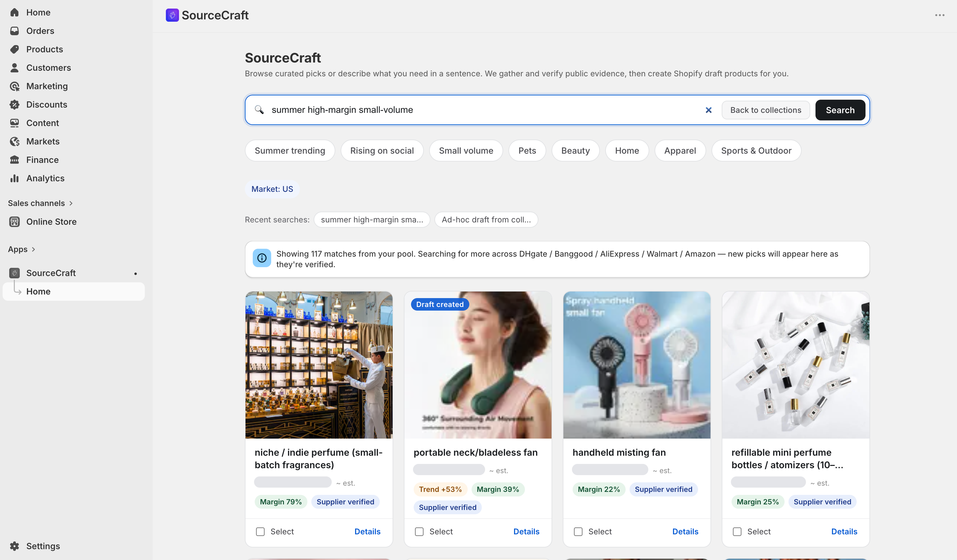This screenshot has height=560, width=957.
Task: Open Details for refillable mini perfume bottles
Action: point(844,531)
